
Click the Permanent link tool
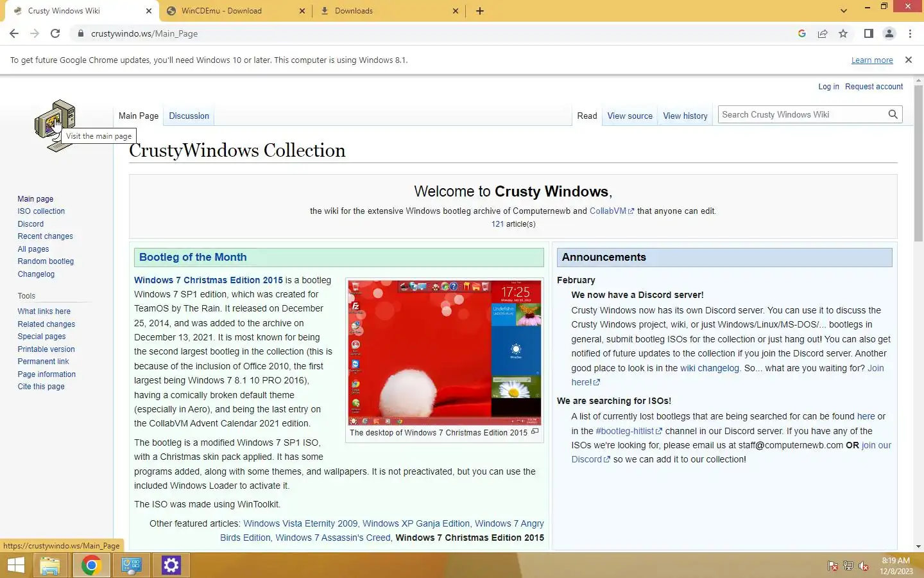coord(43,362)
